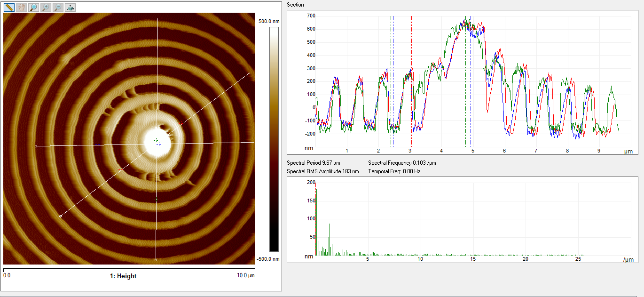This screenshot has width=644, height=297.
Task: Click the "1: Height" channel label
Action: click(123, 276)
